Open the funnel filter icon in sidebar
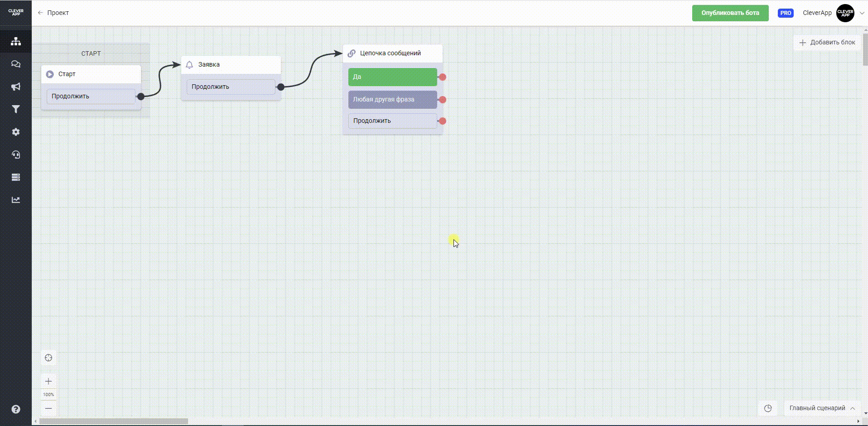The image size is (868, 426). [16, 109]
